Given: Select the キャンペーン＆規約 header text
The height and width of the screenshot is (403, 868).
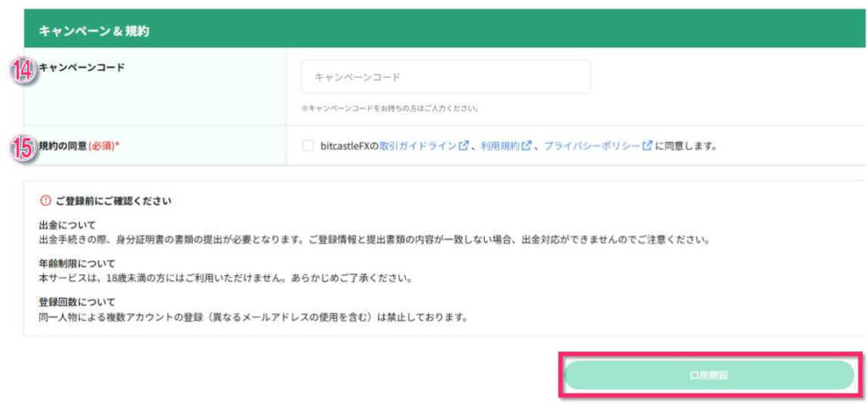Looking at the screenshot, I should 93,31.
